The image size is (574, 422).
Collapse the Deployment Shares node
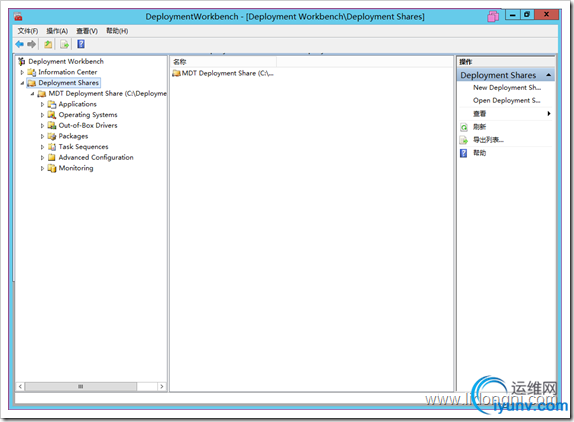coord(22,83)
